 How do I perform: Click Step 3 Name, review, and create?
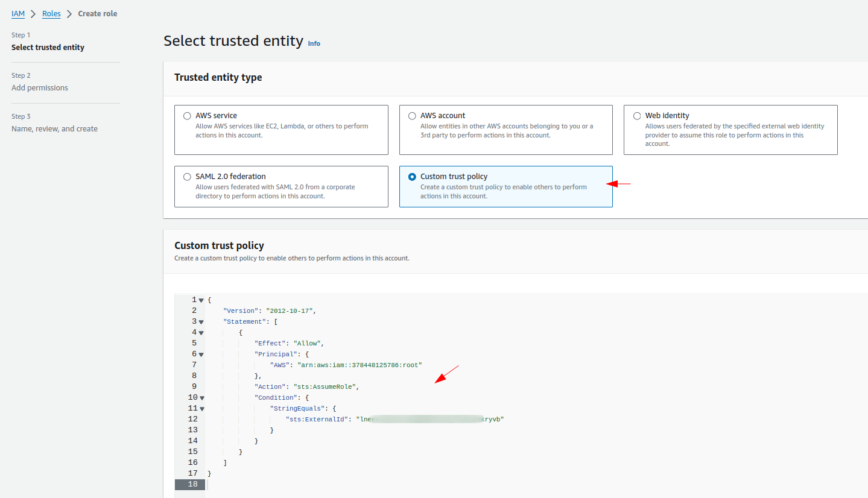coord(54,129)
